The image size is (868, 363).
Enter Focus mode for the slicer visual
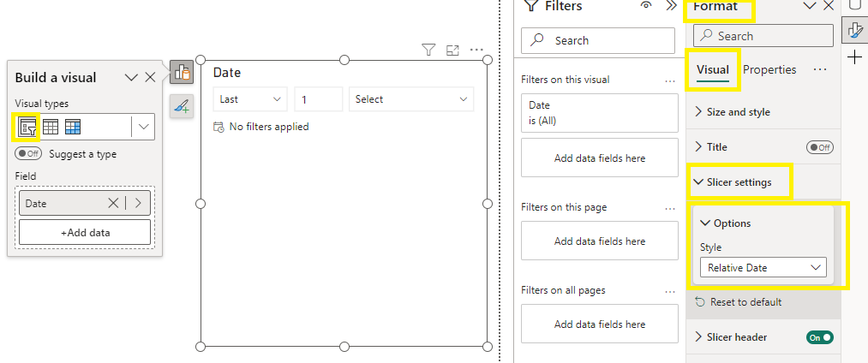[452, 50]
